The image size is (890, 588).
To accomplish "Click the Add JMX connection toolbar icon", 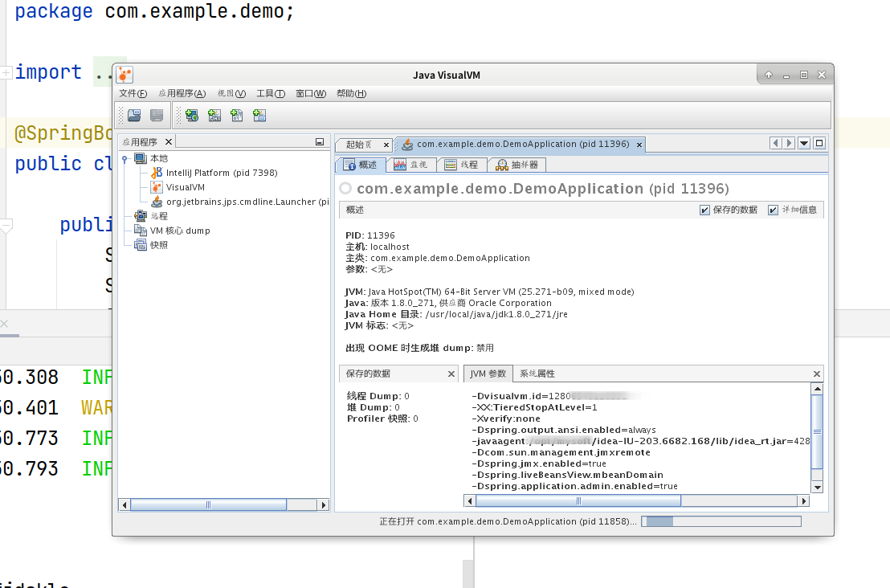I will (214, 116).
